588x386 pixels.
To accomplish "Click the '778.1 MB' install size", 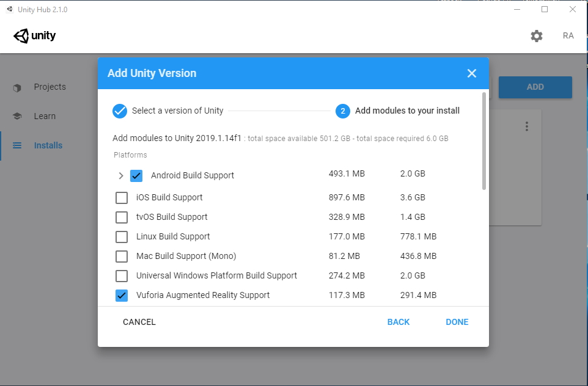I will coord(418,236).
